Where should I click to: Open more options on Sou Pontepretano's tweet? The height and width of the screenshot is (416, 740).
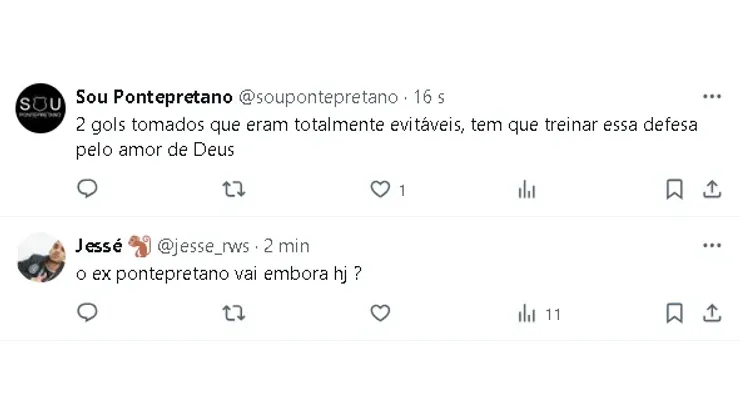712,96
